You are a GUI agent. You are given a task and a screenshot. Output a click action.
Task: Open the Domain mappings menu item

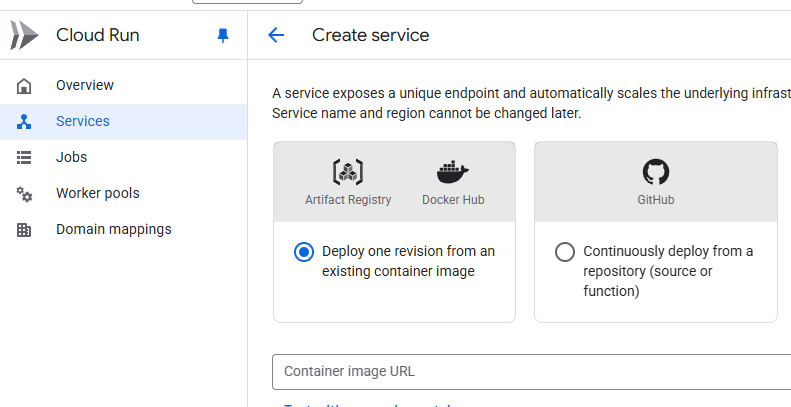point(114,229)
